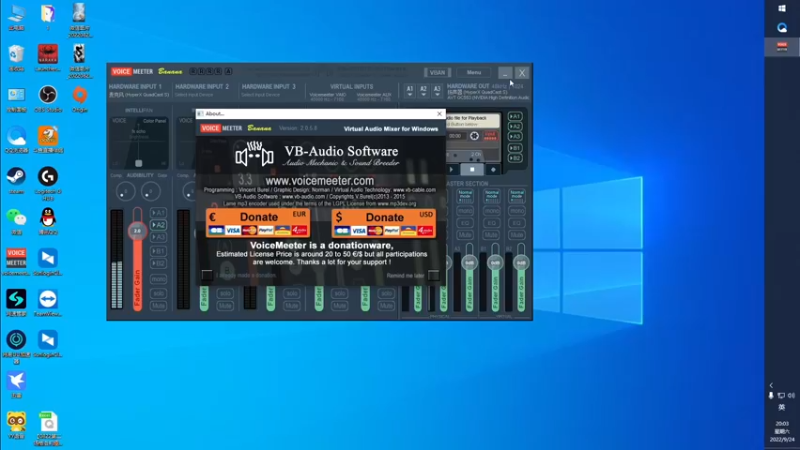
Task: Toggle B1 routing on Hardware Input 1
Action: pos(158,251)
